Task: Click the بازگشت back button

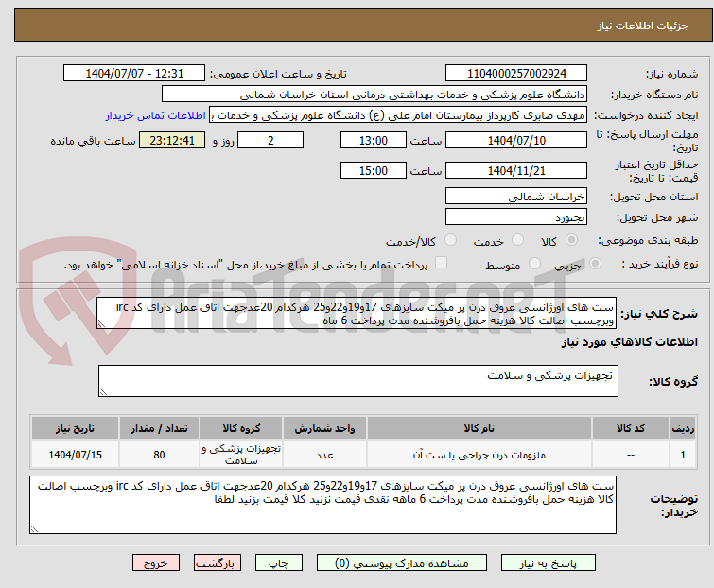Action: pos(218,563)
